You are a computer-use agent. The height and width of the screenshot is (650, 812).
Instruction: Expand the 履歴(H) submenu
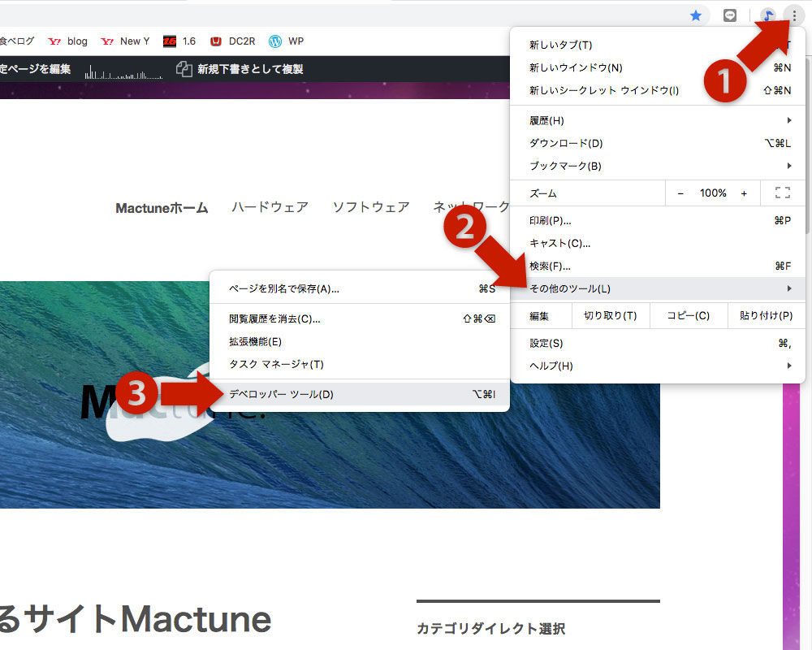[x=658, y=121]
